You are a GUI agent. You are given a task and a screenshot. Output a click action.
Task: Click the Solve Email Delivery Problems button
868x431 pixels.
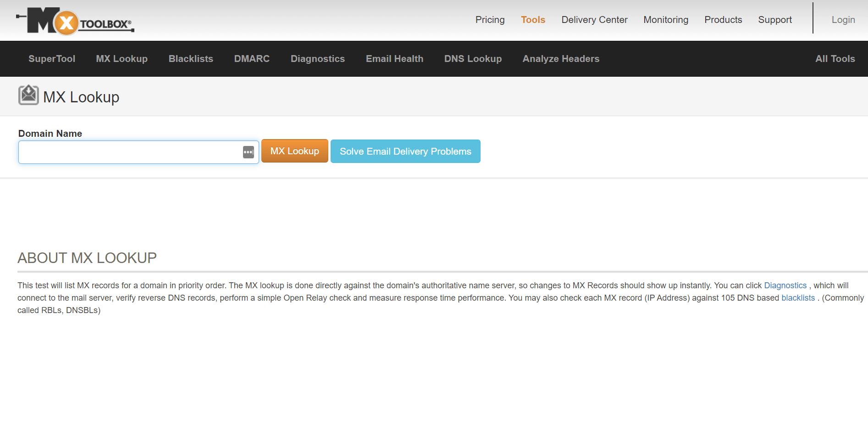pos(405,151)
